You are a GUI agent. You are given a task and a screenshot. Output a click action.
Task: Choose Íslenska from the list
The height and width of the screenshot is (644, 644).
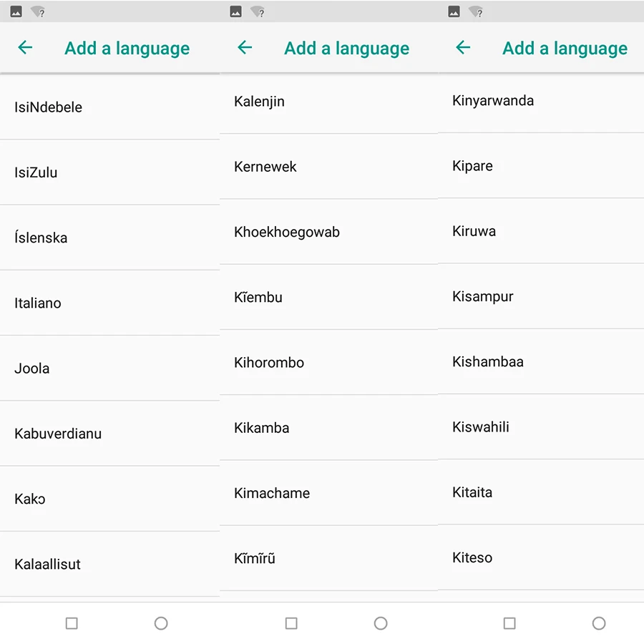pos(109,238)
